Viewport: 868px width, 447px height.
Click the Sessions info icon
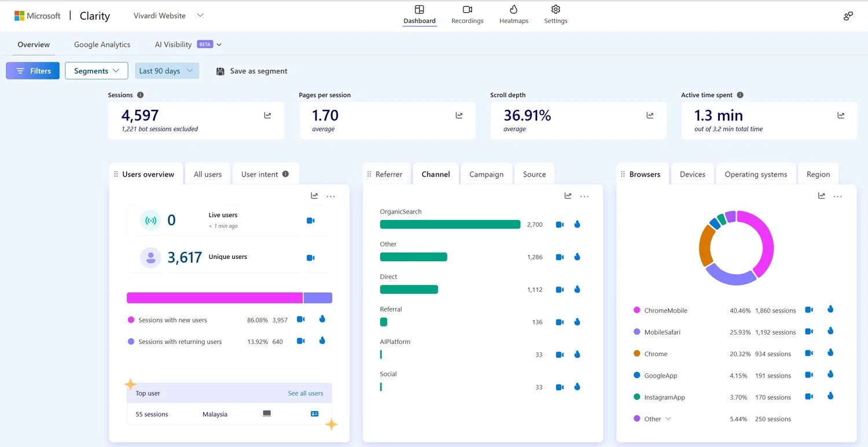tap(140, 95)
